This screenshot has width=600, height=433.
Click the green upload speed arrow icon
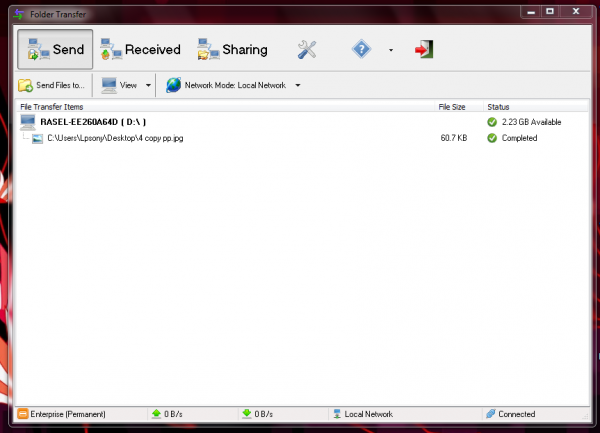(x=156, y=413)
